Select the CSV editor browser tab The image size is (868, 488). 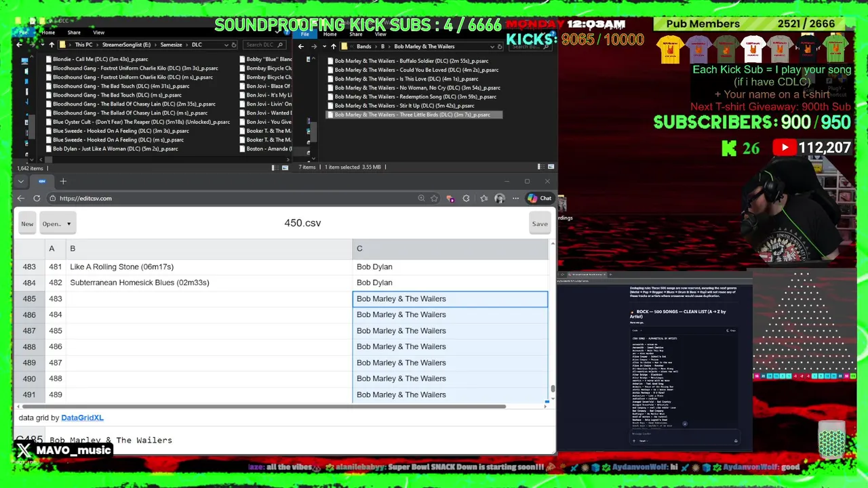[x=42, y=182]
